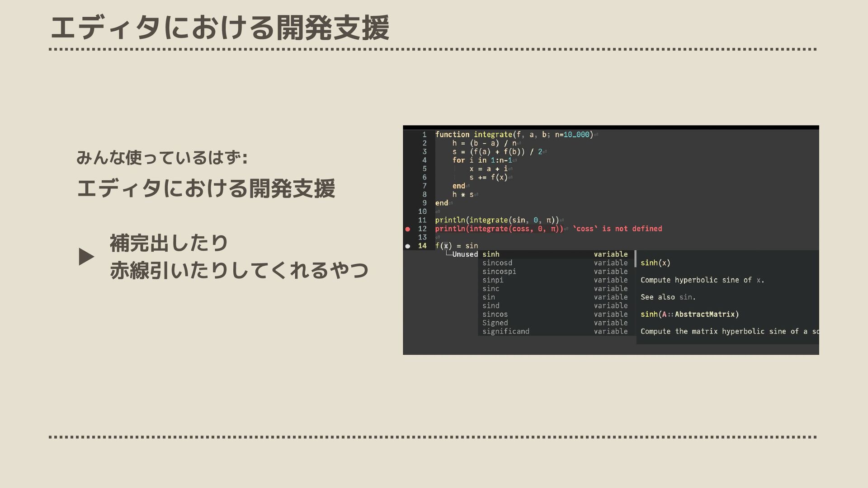The width and height of the screenshot is (868, 488).
Task: Click the documentation popup scrollbar handle
Action: pos(636,258)
